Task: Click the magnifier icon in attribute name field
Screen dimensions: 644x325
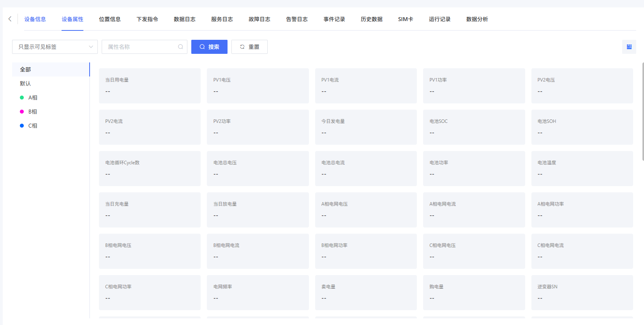Action: coord(180,47)
